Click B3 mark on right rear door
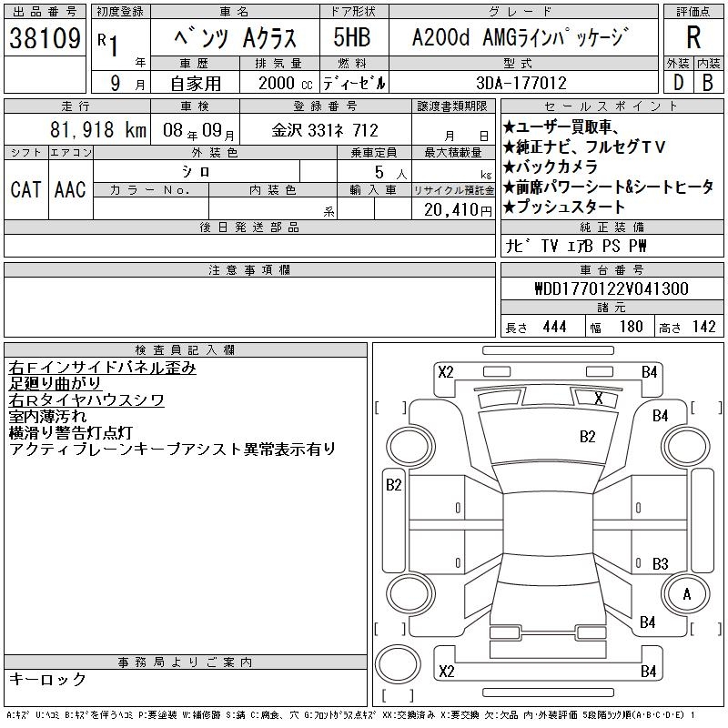The width and height of the screenshot is (728, 728). click(x=661, y=563)
